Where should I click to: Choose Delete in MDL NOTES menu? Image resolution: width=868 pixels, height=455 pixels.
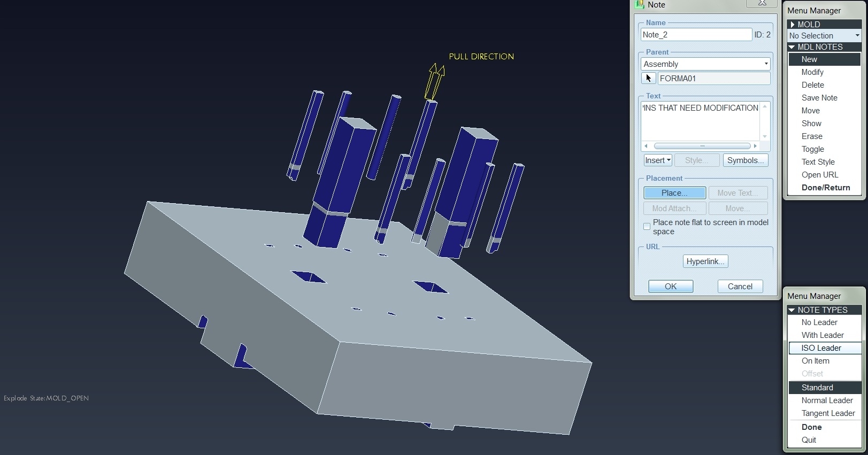[x=812, y=85]
